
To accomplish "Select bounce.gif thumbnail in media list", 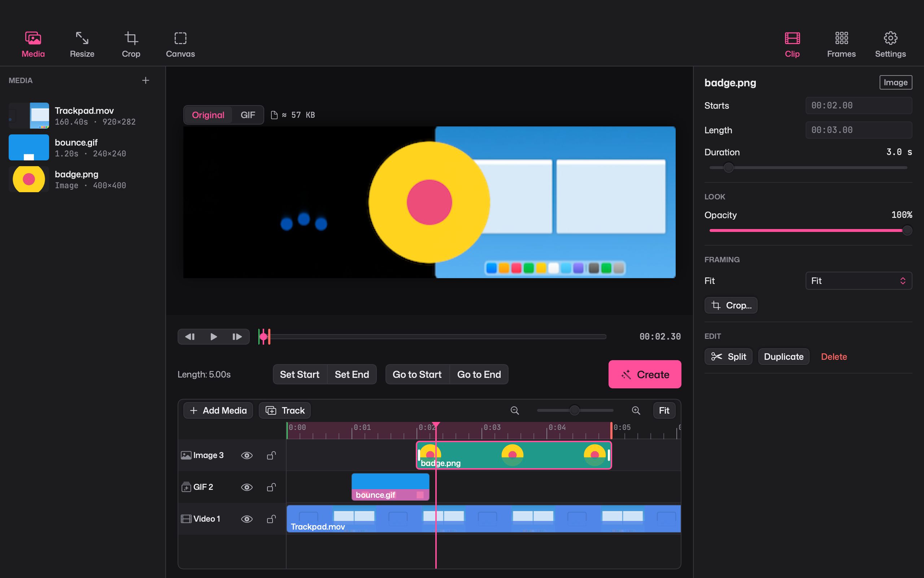I will pyautogui.click(x=29, y=147).
